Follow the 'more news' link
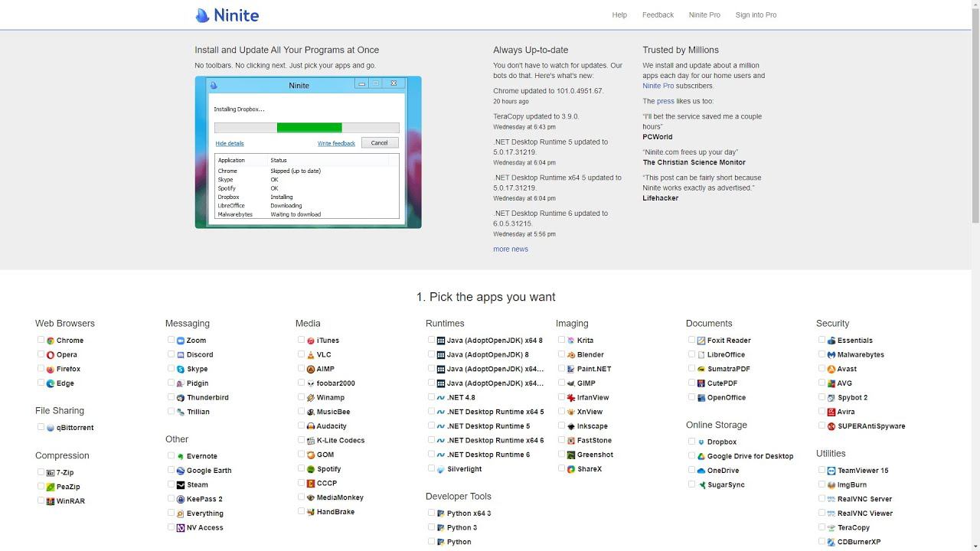980x551 pixels. (x=511, y=249)
